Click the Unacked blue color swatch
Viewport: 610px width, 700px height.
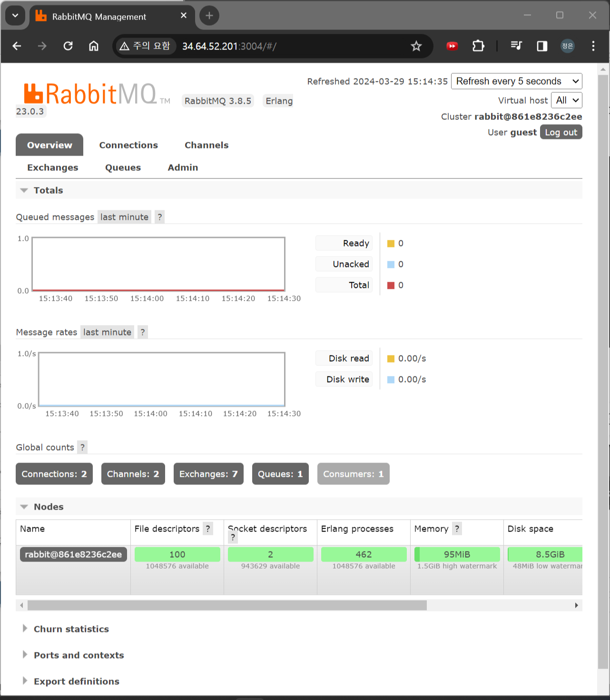pos(391,265)
